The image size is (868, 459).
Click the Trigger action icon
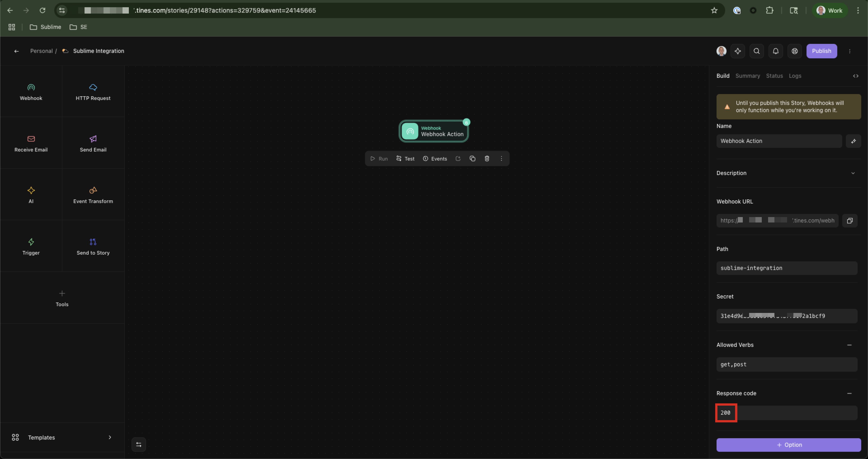pyautogui.click(x=31, y=242)
